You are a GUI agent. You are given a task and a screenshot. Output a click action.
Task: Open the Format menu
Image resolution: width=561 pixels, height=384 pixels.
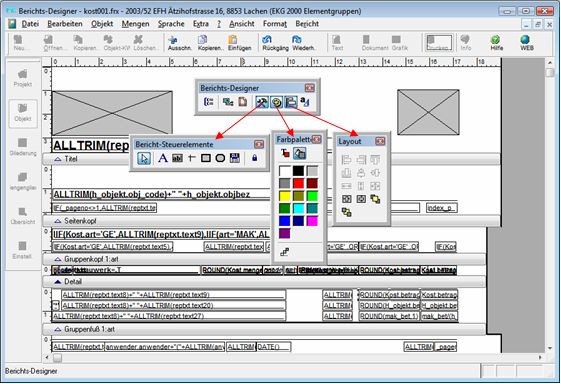pos(275,24)
